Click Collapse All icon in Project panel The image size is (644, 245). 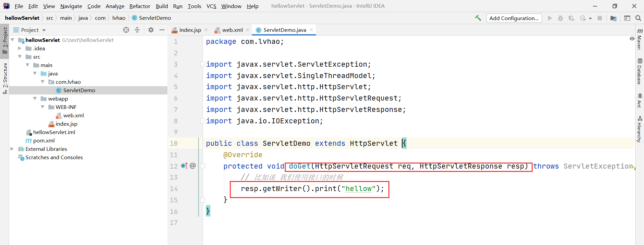coord(137,30)
